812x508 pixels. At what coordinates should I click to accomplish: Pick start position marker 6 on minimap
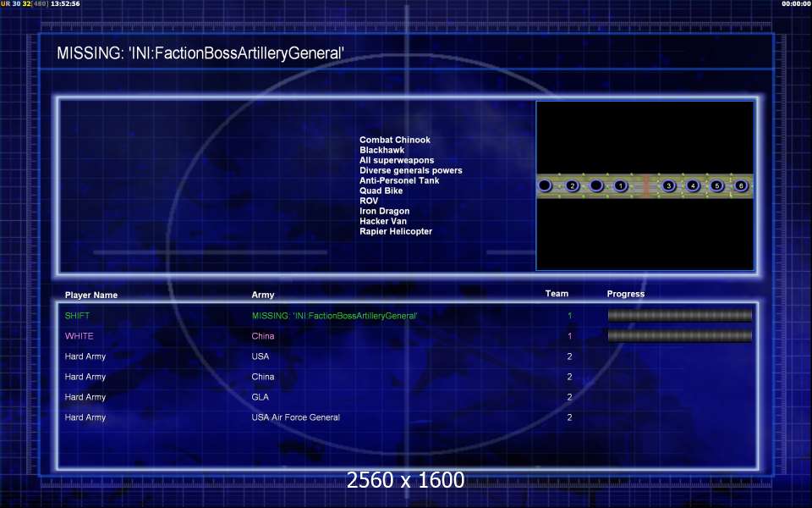click(x=741, y=185)
